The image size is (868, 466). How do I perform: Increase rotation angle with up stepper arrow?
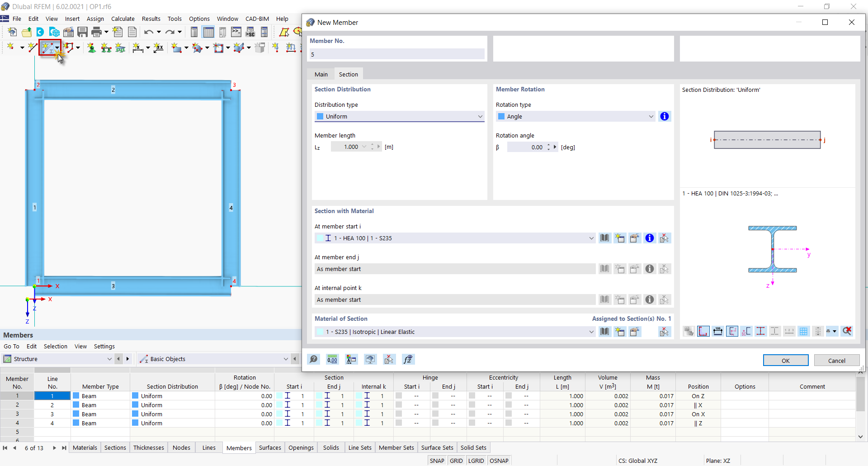(548, 145)
